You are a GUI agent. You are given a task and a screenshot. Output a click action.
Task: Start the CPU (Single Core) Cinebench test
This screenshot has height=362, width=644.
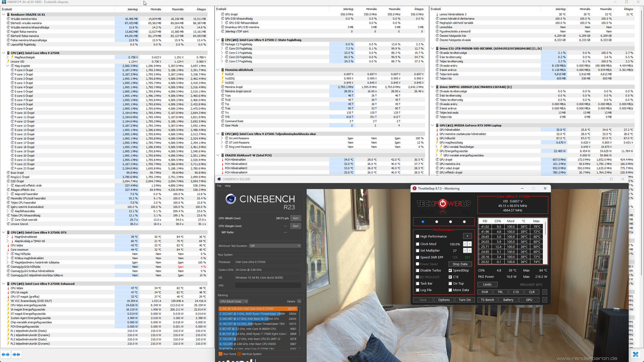coord(296,226)
